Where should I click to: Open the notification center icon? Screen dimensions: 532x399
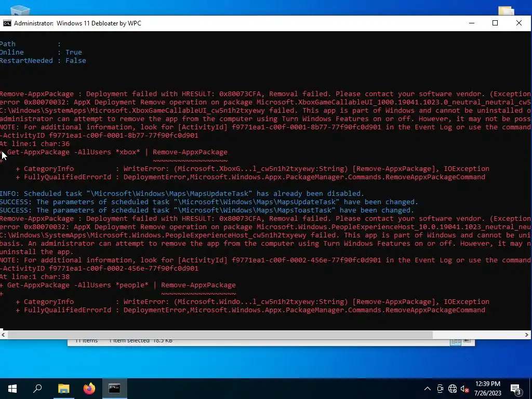click(516, 389)
